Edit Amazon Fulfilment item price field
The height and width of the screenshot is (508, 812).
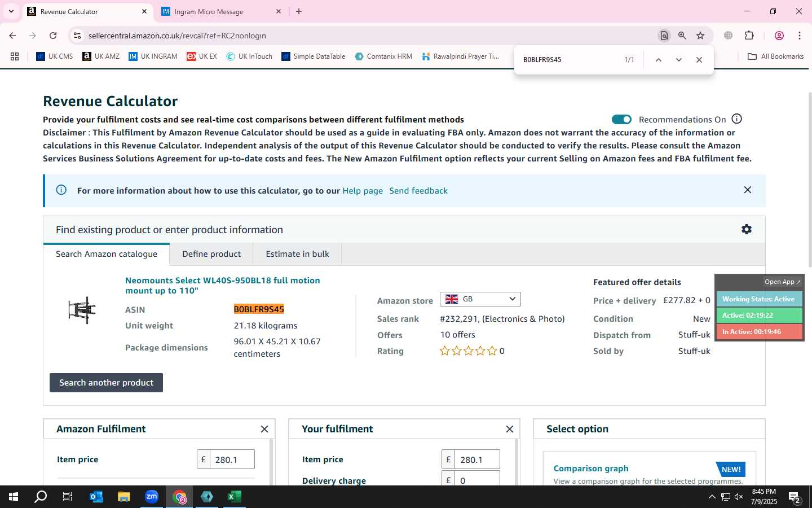click(x=232, y=459)
